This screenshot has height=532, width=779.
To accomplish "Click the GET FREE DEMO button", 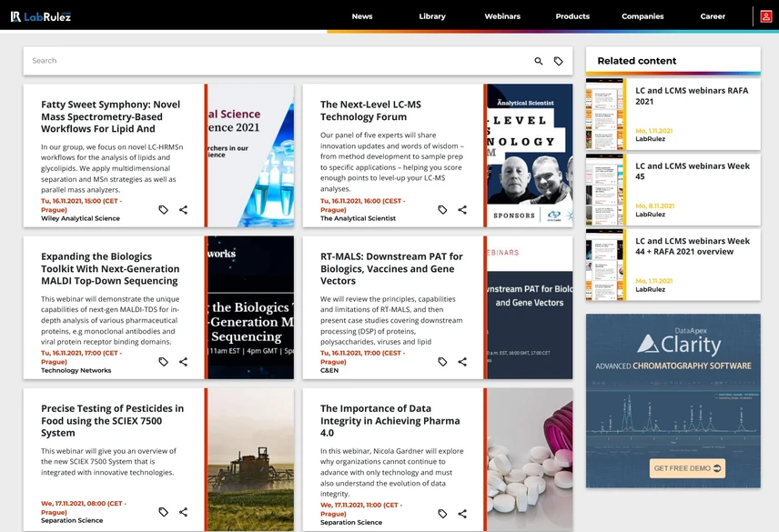I will click(x=687, y=468).
